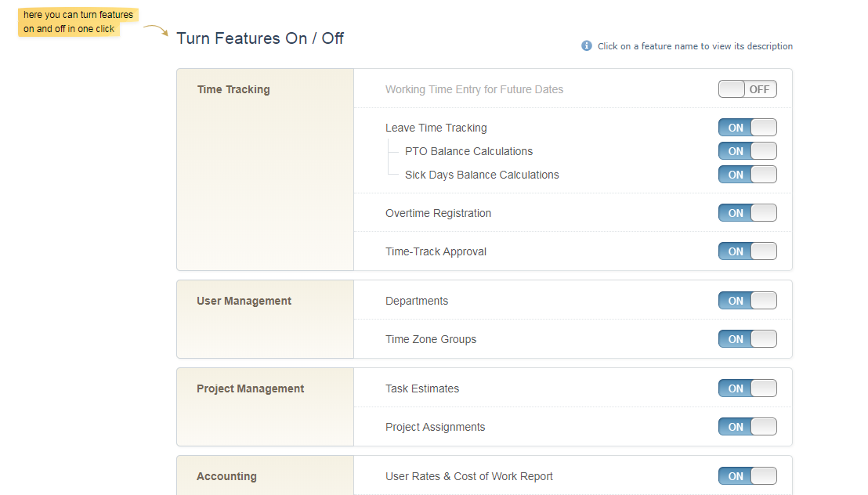
Task: Open Leave Time Tracking feature description
Action: pyautogui.click(x=436, y=128)
